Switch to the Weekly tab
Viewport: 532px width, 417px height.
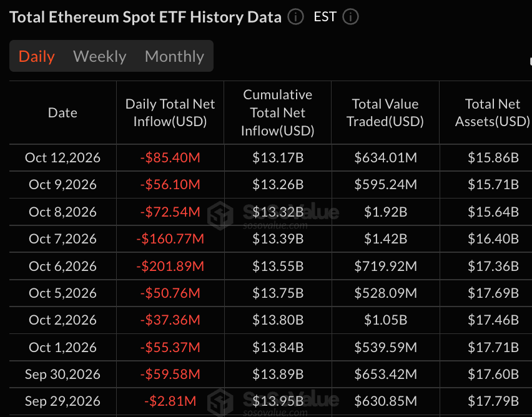coord(100,56)
